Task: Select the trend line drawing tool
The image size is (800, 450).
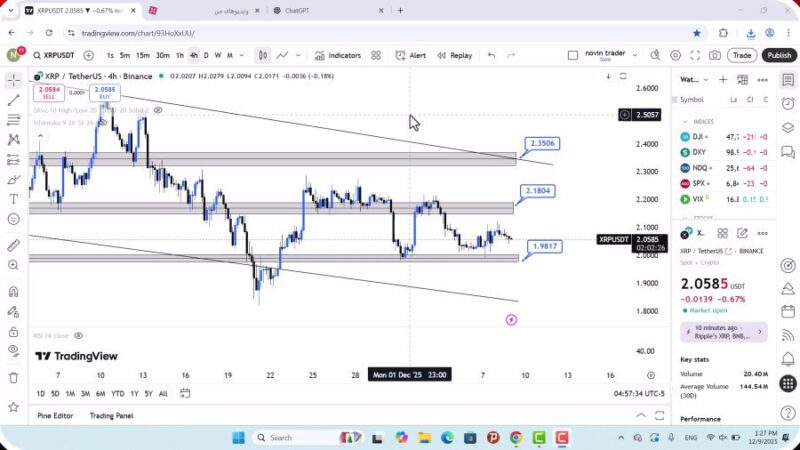Action: coord(13,100)
